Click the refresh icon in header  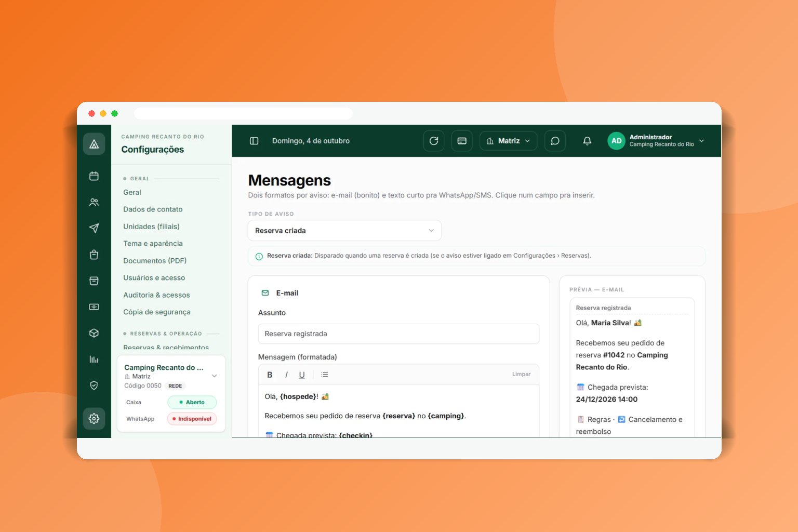[434, 141]
